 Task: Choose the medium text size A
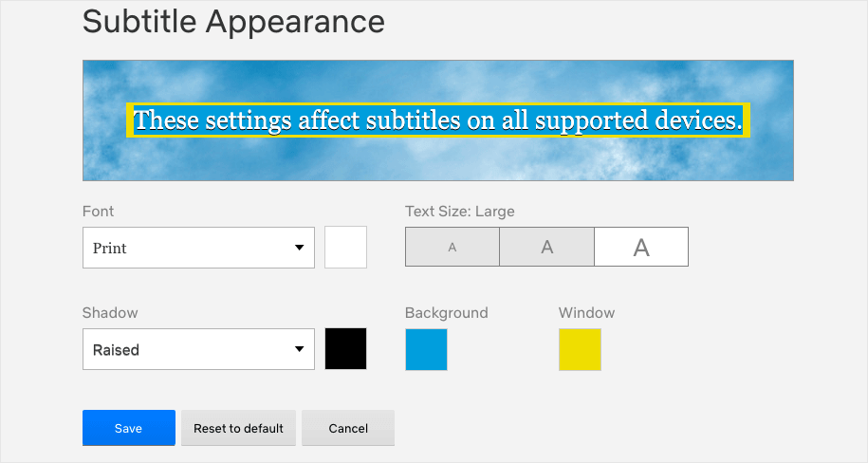[547, 247]
